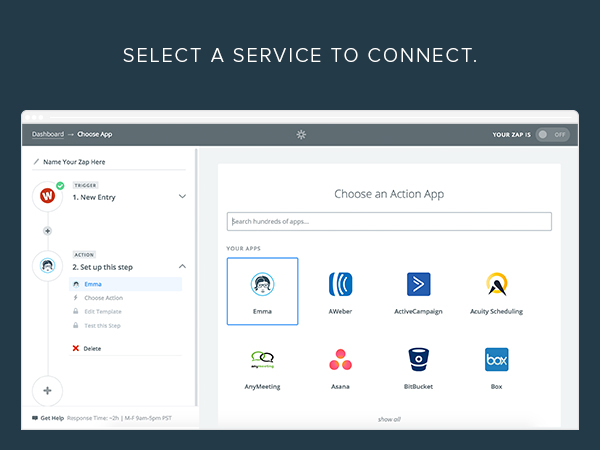Add a step between trigger and action
600x450 pixels.
pyautogui.click(x=47, y=231)
